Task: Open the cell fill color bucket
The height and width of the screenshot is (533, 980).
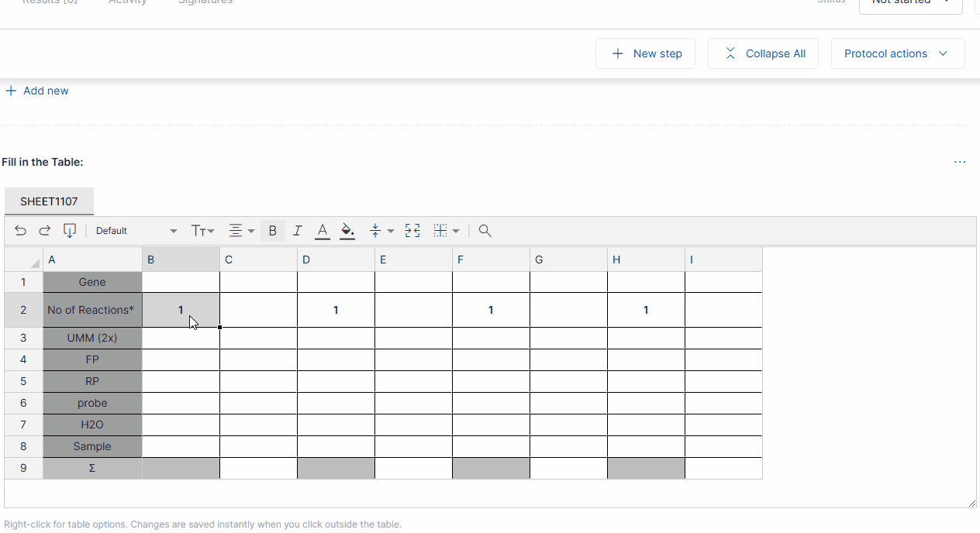Action: tap(347, 231)
